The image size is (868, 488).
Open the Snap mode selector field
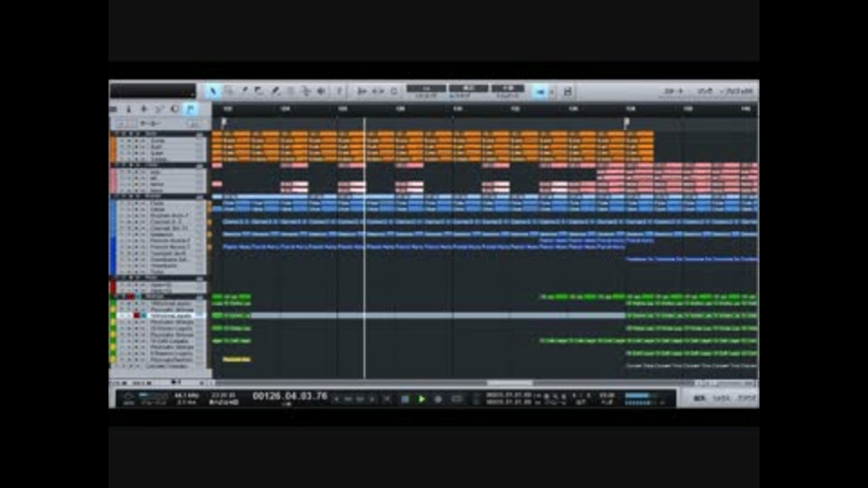pos(507,89)
